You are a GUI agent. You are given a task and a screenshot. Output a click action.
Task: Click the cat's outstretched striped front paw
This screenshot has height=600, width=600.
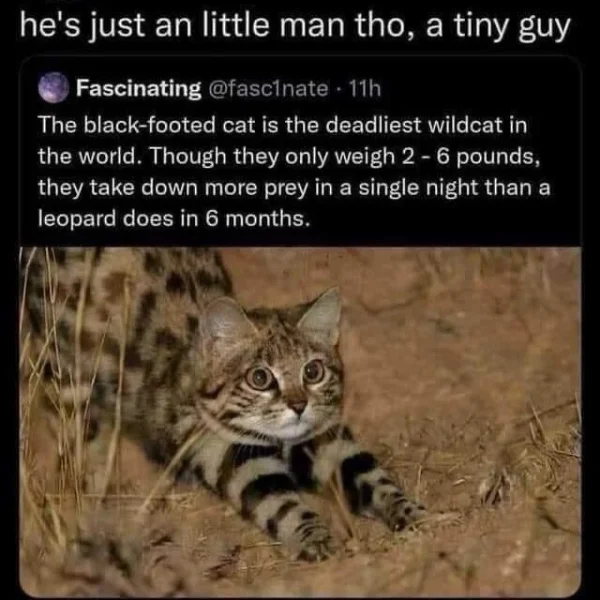pyautogui.click(x=312, y=534)
